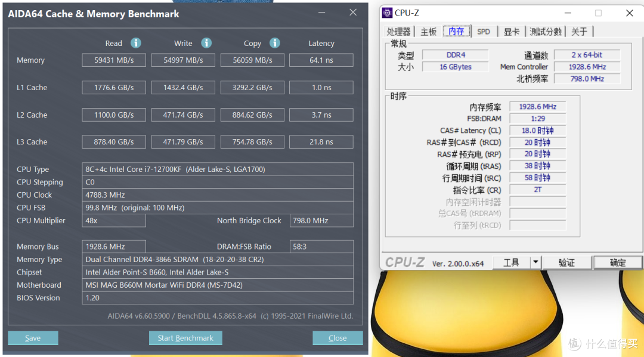The height and width of the screenshot is (357, 644).
Task: Click the 验证 button
Action: 567,263
